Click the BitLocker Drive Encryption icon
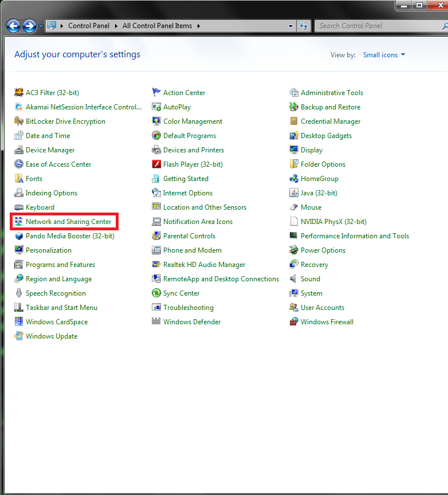The image size is (448, 495). pos(19,121)
